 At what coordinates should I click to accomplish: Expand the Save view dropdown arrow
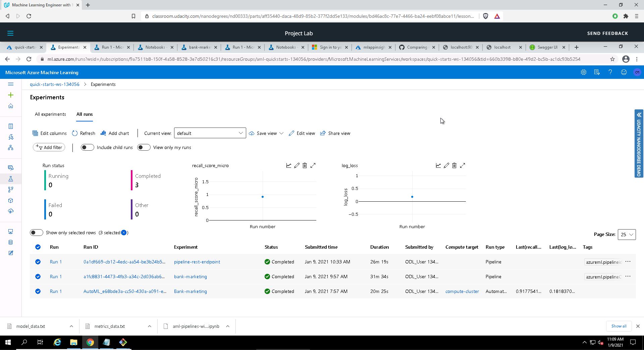(281, 133)
